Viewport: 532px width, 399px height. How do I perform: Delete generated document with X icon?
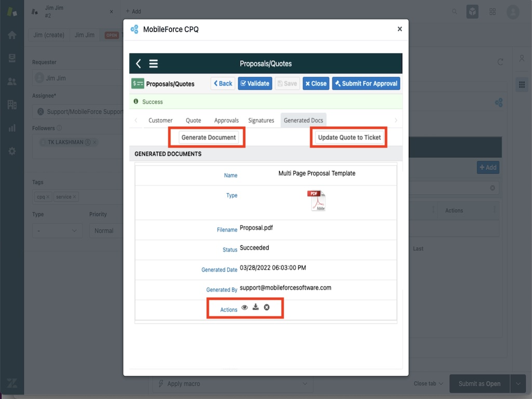(x=267, y=308)
